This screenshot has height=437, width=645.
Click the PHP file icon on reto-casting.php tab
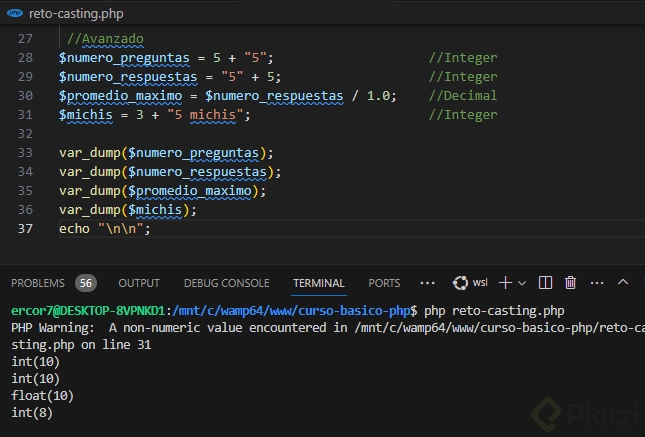point(16,11)
